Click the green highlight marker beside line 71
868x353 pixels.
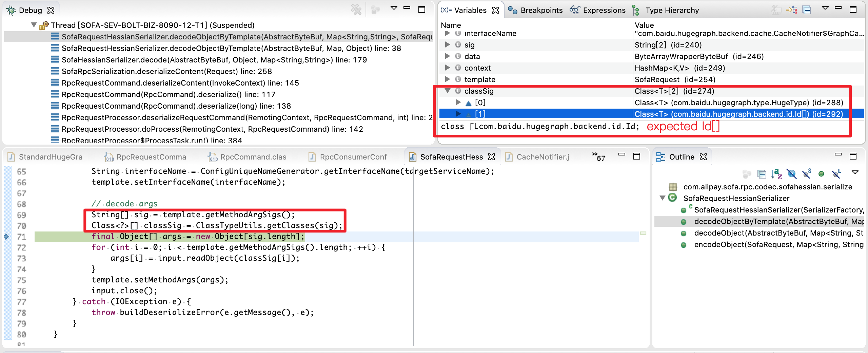click(x=644, y=234)
